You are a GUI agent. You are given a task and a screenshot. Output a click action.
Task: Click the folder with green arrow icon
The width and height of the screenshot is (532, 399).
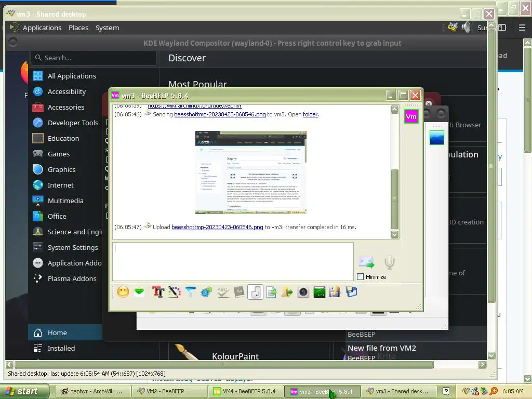click(287, 292)
